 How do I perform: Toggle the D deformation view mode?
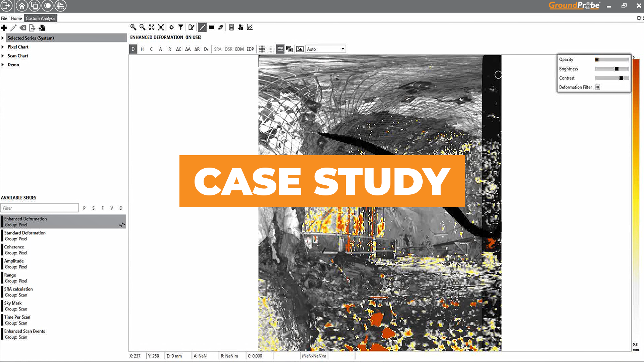133,49
